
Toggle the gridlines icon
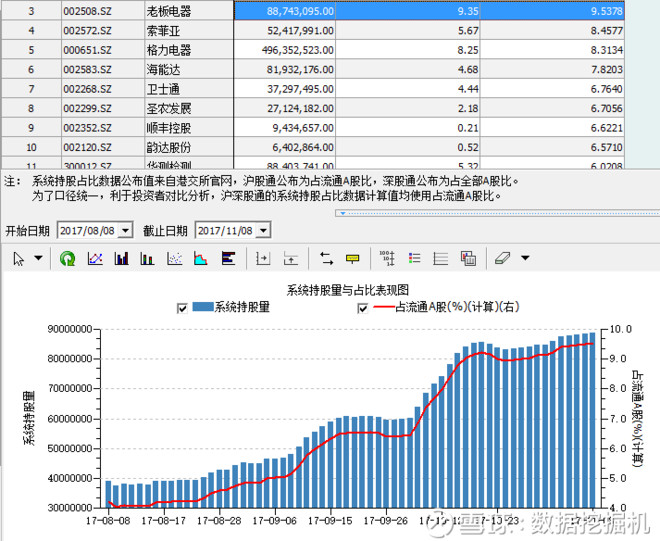pyautogui.click(x=441, y=258)
